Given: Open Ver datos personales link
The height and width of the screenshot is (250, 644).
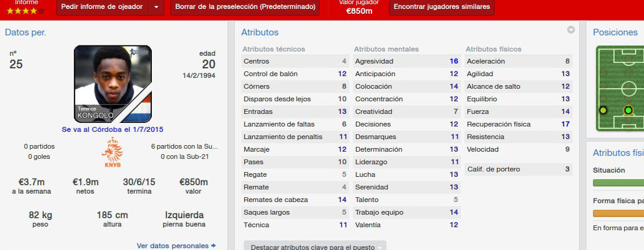Looking at the screenshot, I should [173, 245].
